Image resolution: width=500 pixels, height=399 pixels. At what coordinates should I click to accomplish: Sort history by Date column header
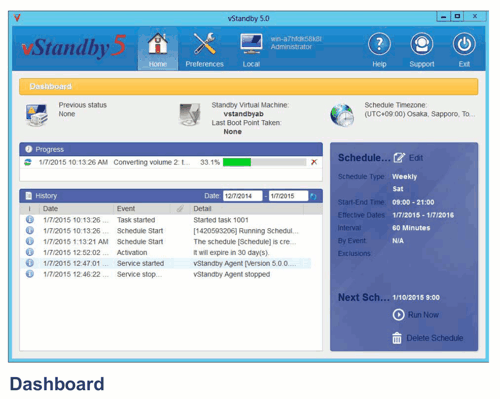click(76, 209)
